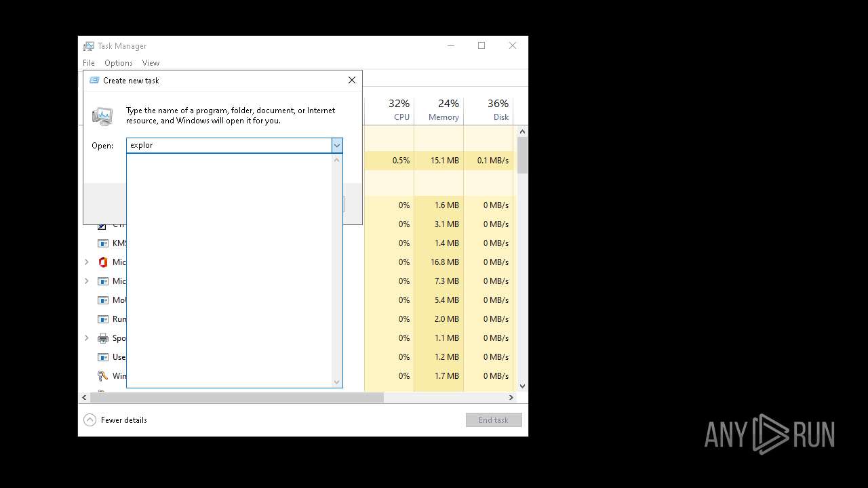Click the vertical scrollbar thumb
This screenshot has width=868, height=488.
(522, 155)
